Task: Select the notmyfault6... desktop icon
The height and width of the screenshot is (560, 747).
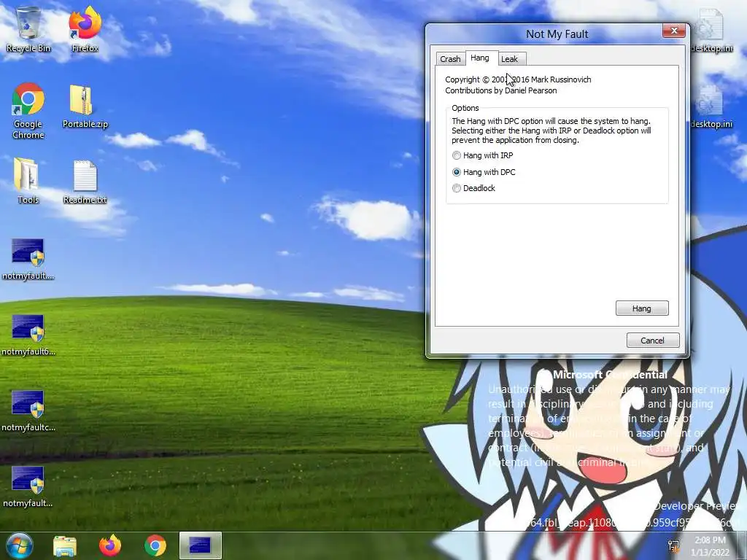Action: coord(28,335)
